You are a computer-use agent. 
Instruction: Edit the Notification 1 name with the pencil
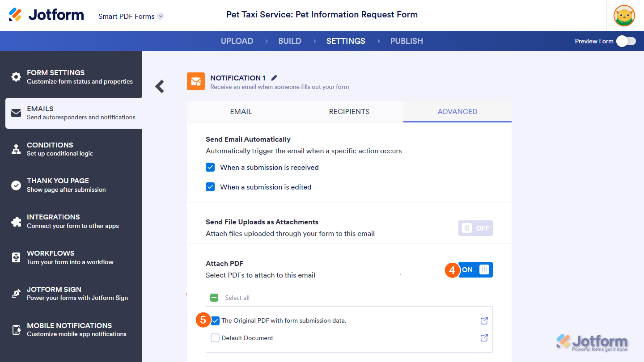274,77
